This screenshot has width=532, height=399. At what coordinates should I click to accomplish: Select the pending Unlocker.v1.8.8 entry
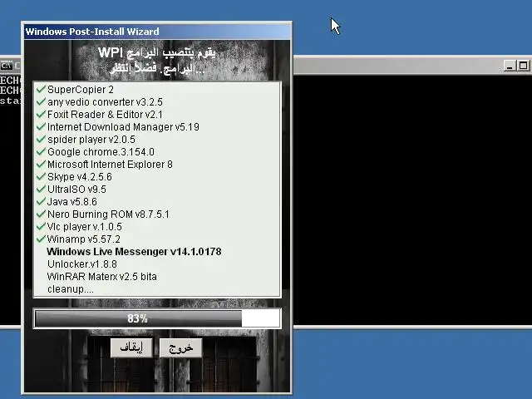point(82,264)
